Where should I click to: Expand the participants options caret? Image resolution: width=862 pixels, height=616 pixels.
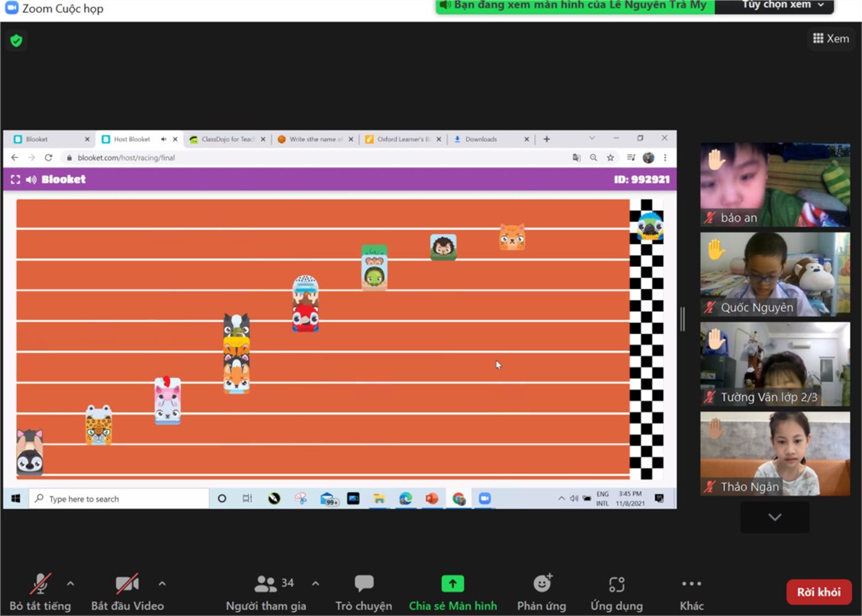pos(315,584)
